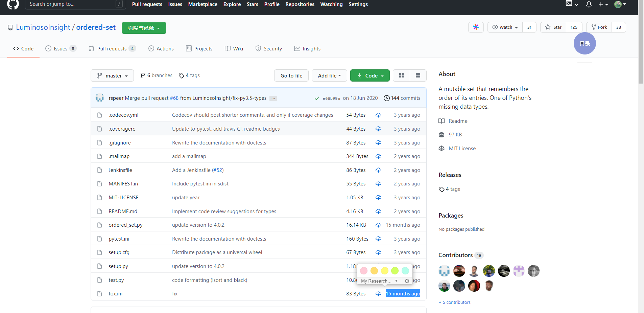Viewport: 644px width, 313px height.
Task: Expand the green Code download dropdown
Action: [370, 75]
